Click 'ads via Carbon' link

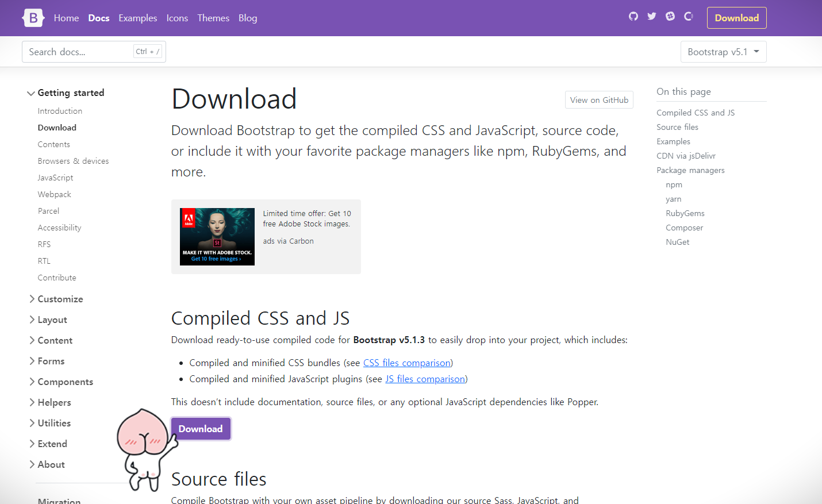point(288,241)
